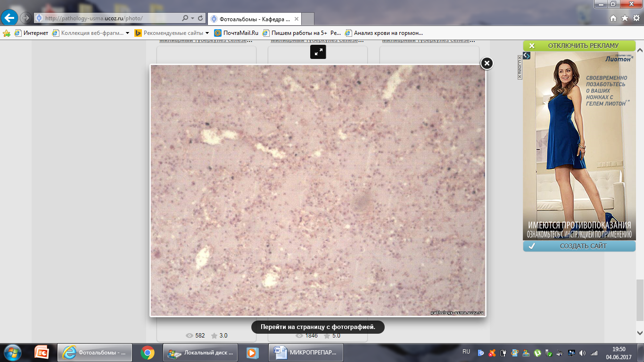Open the ПочтаMail.Ru favorite
Viewport: 644px width, 362px height.
click(236, 33)
